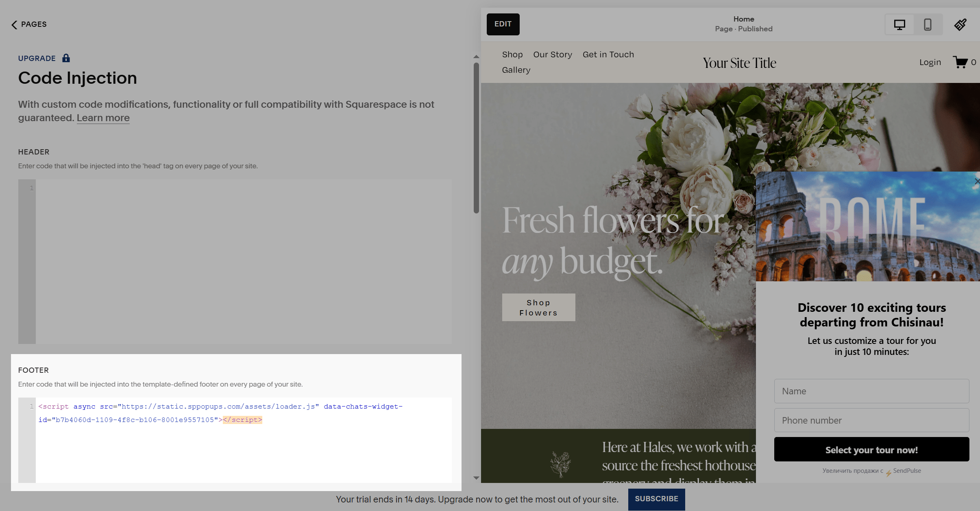
Task: Open the Shop navigation item
Action: 512,54
